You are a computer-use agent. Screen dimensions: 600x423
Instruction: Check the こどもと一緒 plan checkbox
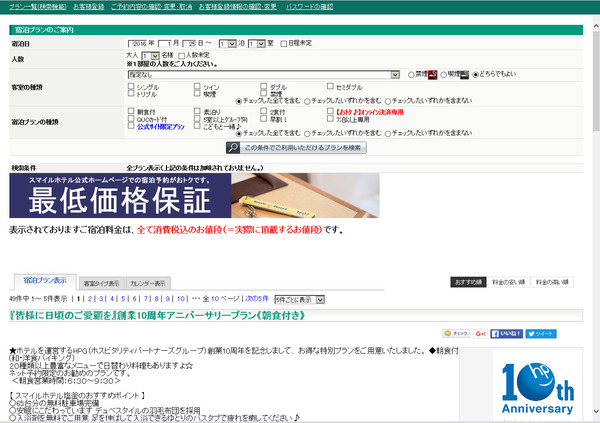coord(197,126)
